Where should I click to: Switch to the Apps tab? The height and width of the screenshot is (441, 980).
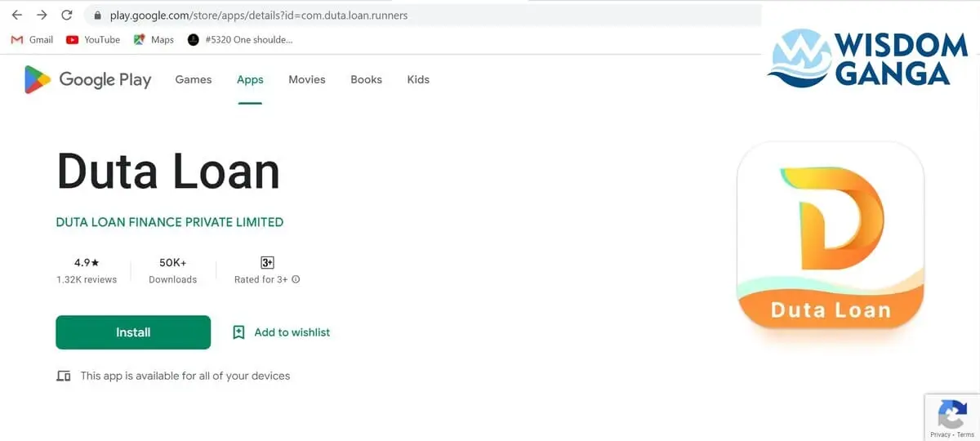tap(250, 79)
